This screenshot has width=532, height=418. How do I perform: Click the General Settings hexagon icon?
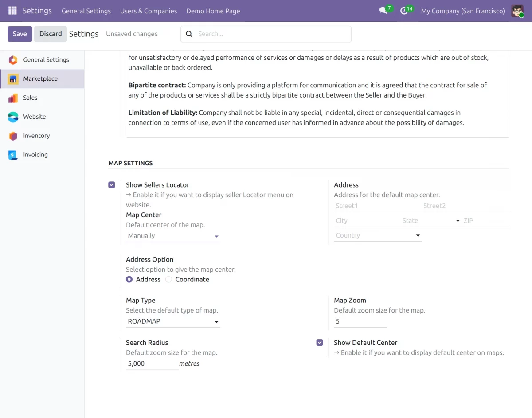coord(13,60)
